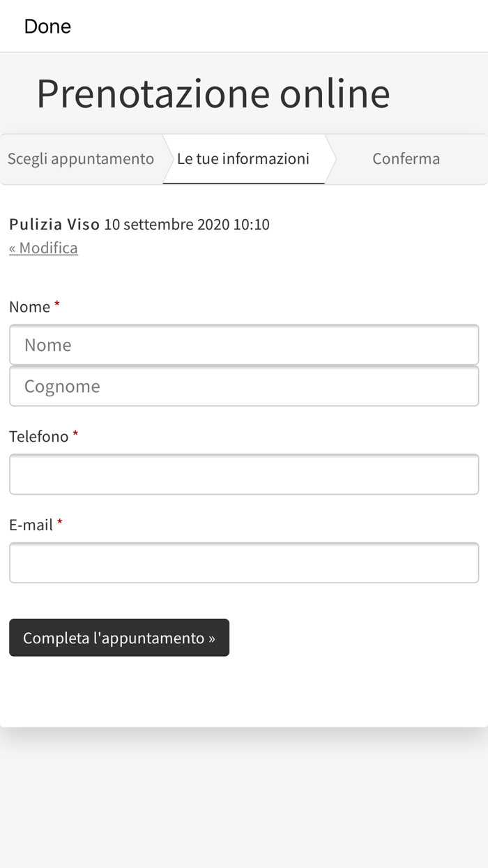Viewport: 488px width, 868px height.
Task: Go back to Scegli appuntamento step
Action: coord(81,159)
